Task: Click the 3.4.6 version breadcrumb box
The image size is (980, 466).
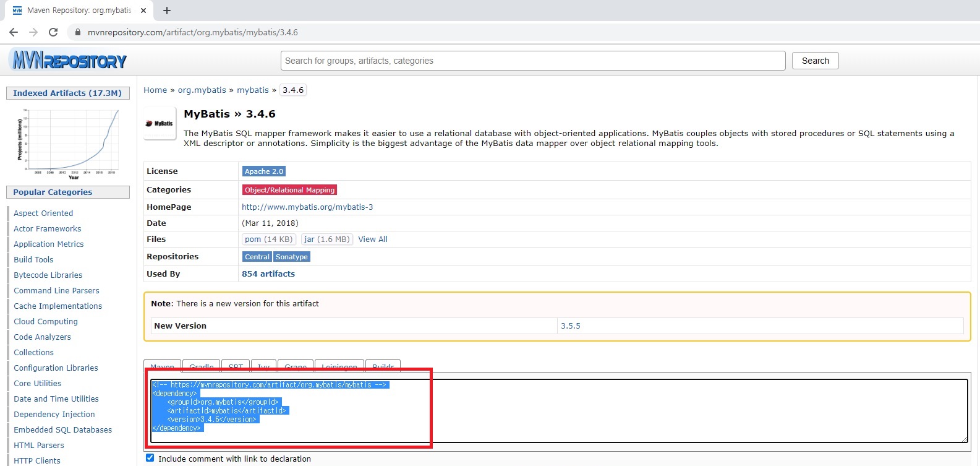Action: coord(293,90)
